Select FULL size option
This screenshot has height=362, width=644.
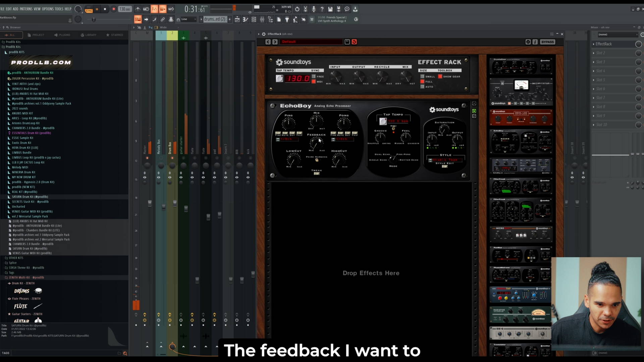coord(422,82)
